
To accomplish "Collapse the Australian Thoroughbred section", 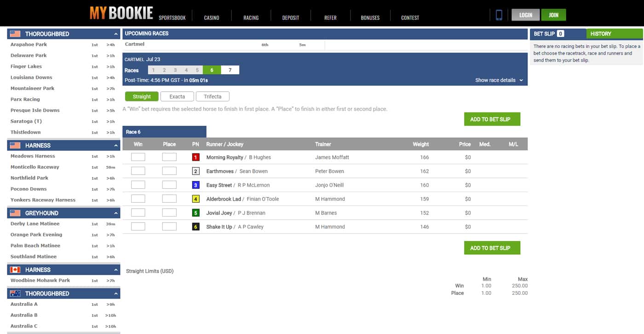I will pyautogui.click(x=116, y=293).
